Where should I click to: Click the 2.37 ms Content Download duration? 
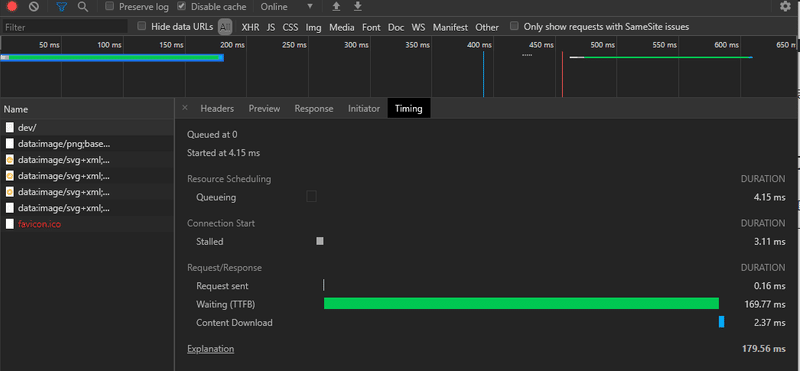769,323
